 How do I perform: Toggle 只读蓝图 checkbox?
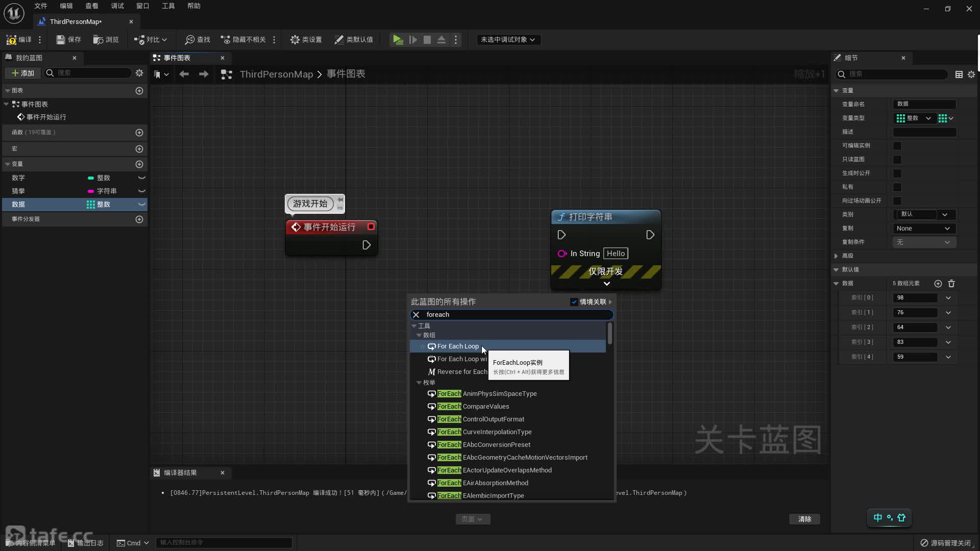pos(897,160)
